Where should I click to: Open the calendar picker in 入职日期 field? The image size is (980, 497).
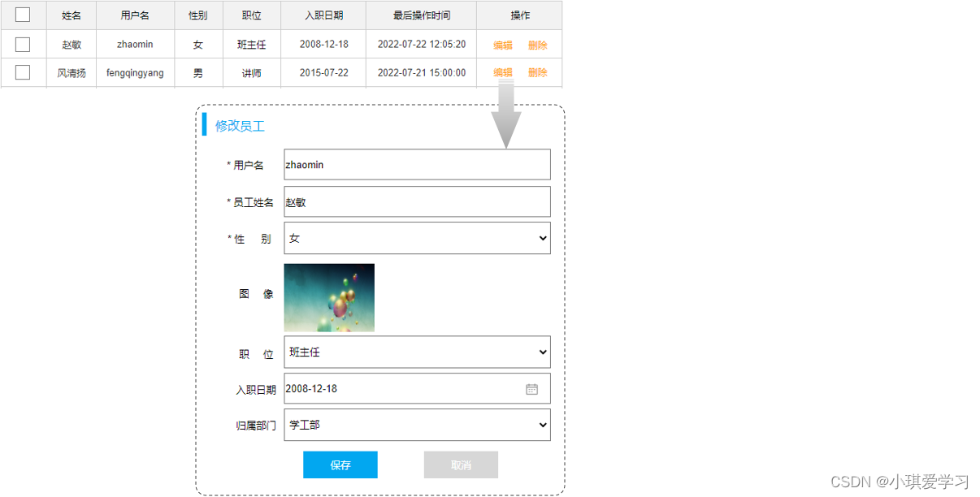pyautogui.click(x=532, y=389)
